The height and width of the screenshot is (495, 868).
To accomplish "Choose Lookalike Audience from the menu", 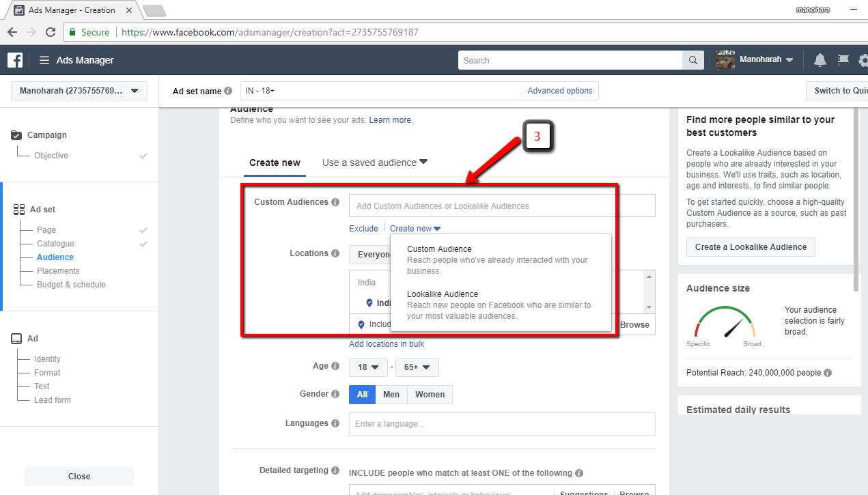I will 501,305.
